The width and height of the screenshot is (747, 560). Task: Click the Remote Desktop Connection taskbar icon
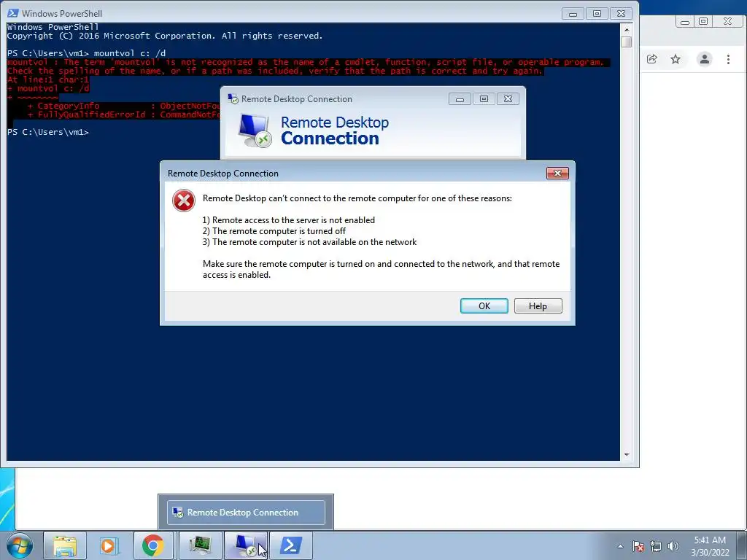(x=247, y=545)
